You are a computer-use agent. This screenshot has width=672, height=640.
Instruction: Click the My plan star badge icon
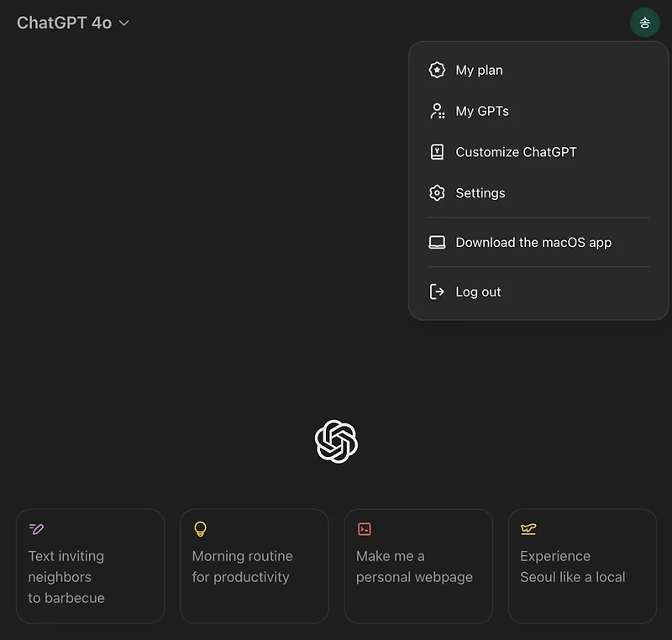pos(437,70)
